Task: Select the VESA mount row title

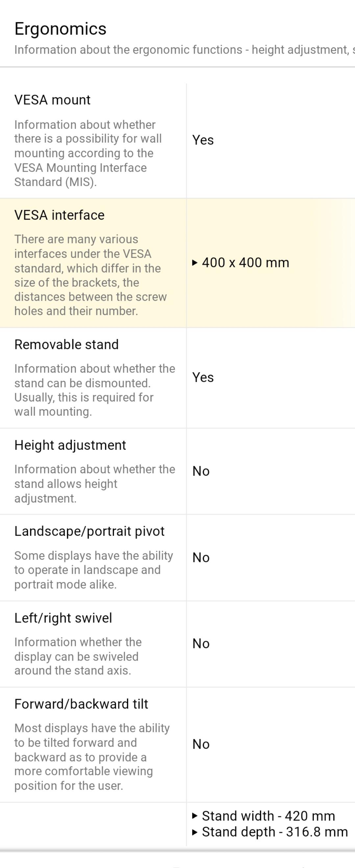Action: coord(52,100)
